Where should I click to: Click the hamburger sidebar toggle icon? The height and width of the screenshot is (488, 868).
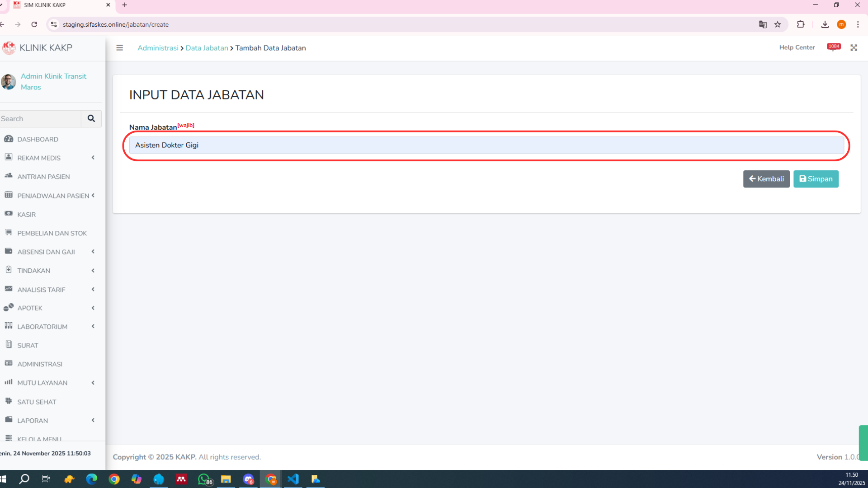pos(119,48)
